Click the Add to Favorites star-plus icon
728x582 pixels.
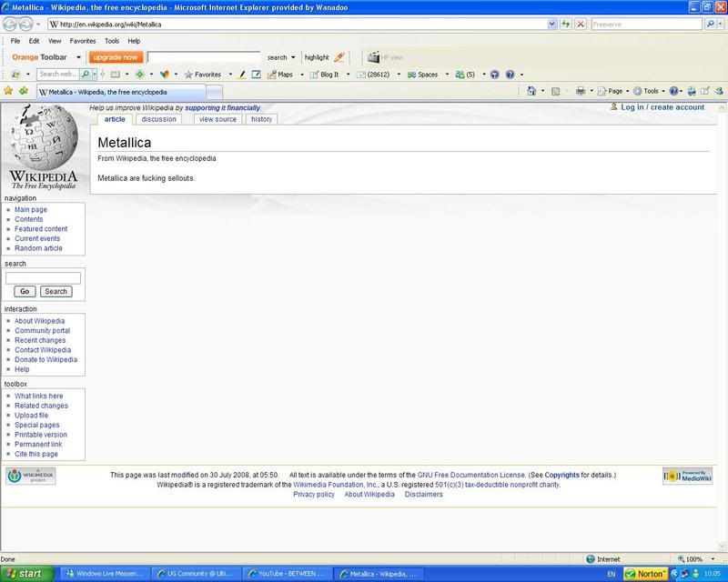point(24,91)
